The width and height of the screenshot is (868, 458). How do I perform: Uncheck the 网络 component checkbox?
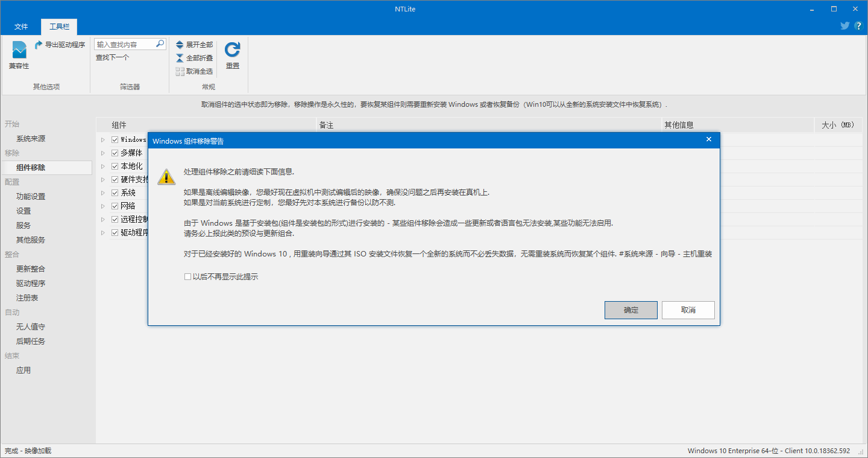115,206
